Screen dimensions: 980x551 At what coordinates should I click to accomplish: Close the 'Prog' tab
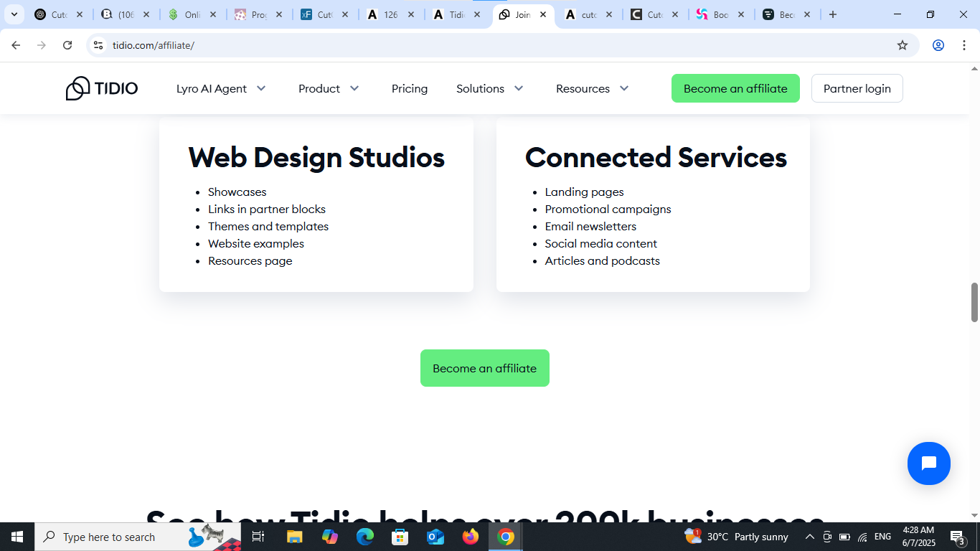coord(279,14)
